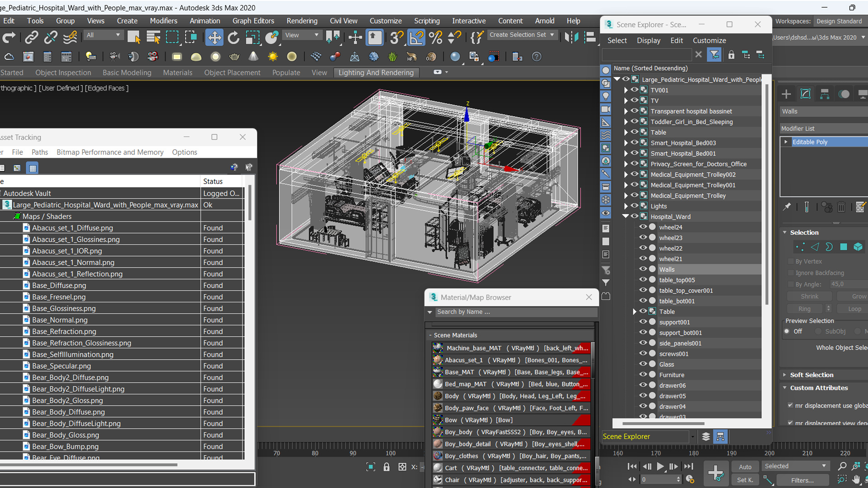The width and height of the screenshot is (868, 488).
Task: Select the Rotate tool in main toolbar
Action: click(x=233, y=37)
